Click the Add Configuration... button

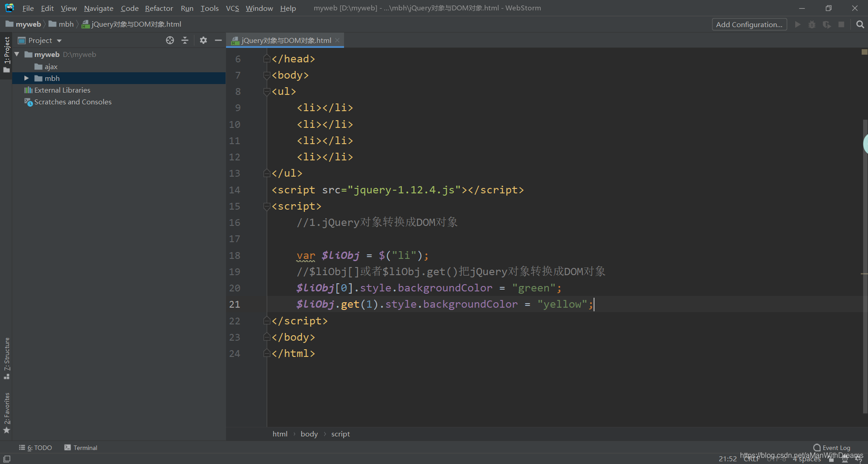749,24
